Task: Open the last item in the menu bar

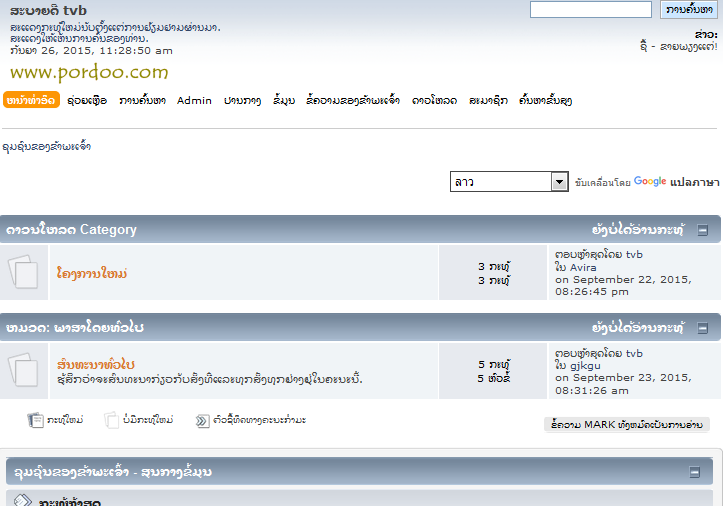Action: pyautogui.click(x=545, y=100)
